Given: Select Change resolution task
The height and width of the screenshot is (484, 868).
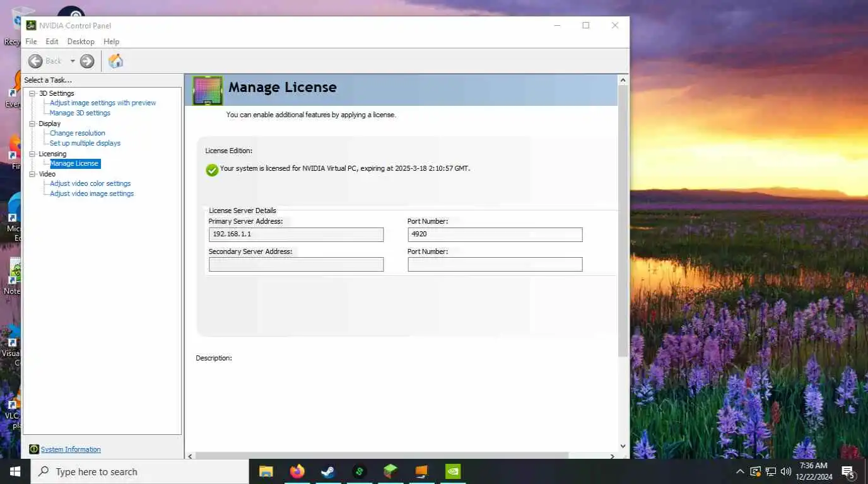Looking at the screenshot, I should (x=78, y=133).
